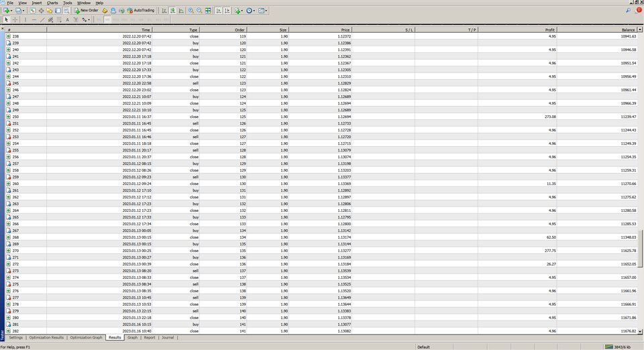Switch to the Optimization Results tab
644x350 pixels.
(46, 337)
